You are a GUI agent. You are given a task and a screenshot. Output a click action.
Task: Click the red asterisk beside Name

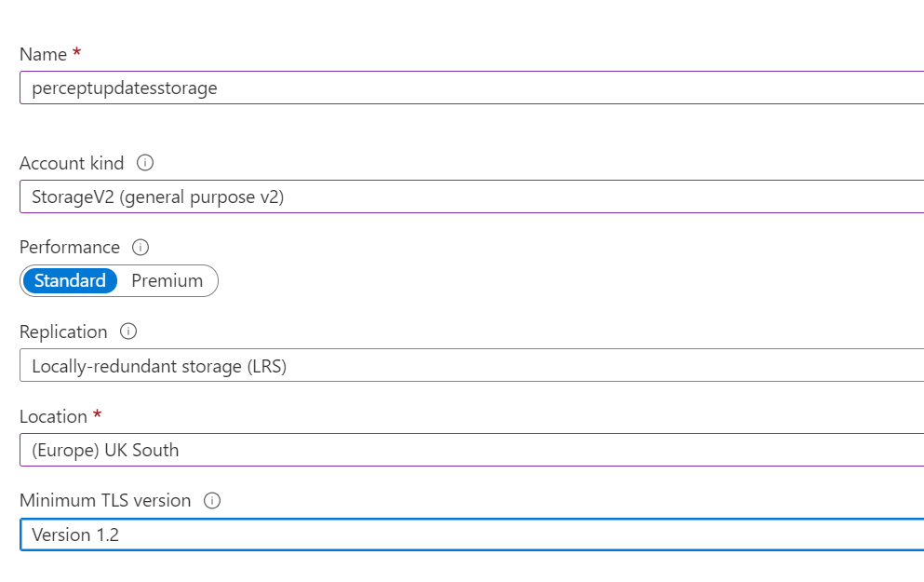pyautogui.click(x=76, y=53)
